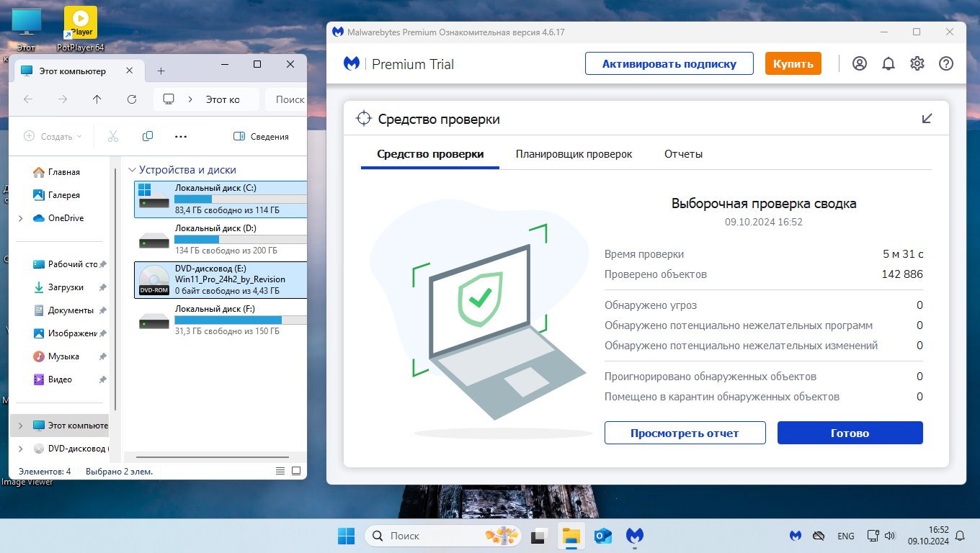Click the «Готово» button
The width and height of the screenshot is (980, 553).
(x=850, y=433)
